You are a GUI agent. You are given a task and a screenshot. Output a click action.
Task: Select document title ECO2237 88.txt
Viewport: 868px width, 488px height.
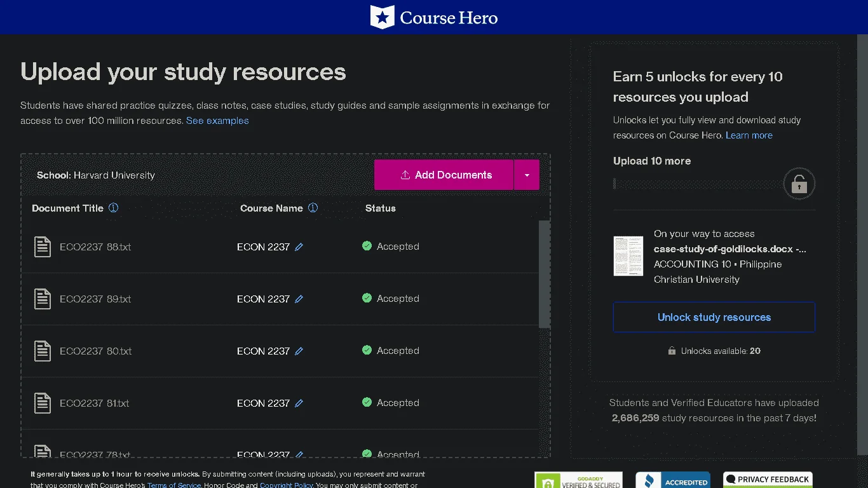[x=95, y=247]
